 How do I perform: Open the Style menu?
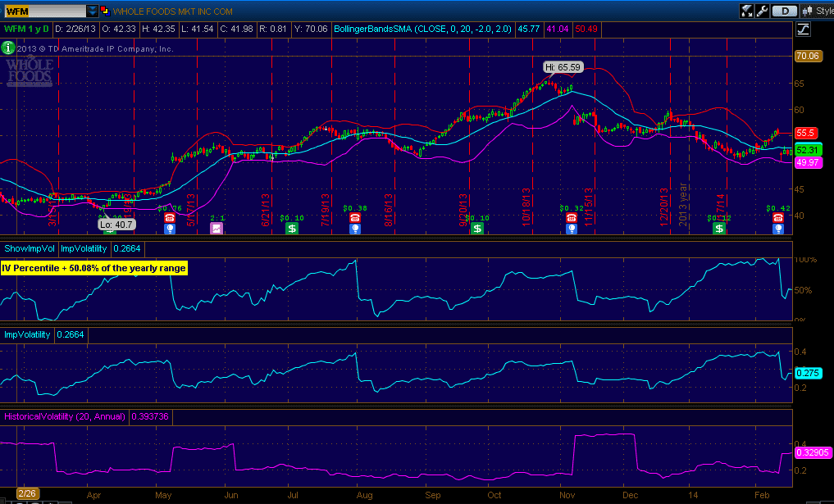click(x=817, y=11)
